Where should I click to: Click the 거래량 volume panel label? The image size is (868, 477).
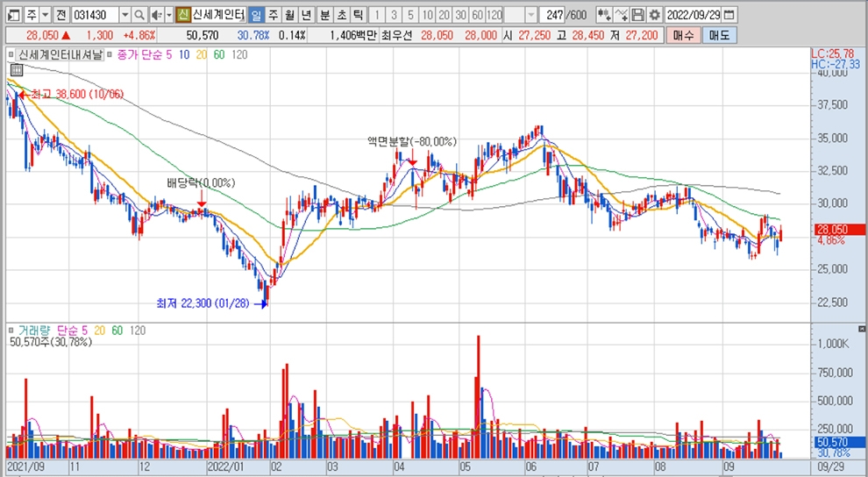tap(34, 331)
